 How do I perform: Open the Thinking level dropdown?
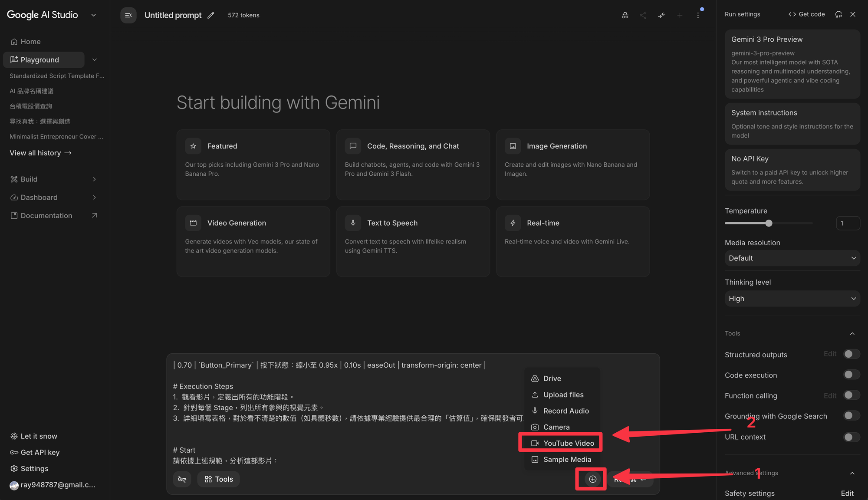pos(792,299)
